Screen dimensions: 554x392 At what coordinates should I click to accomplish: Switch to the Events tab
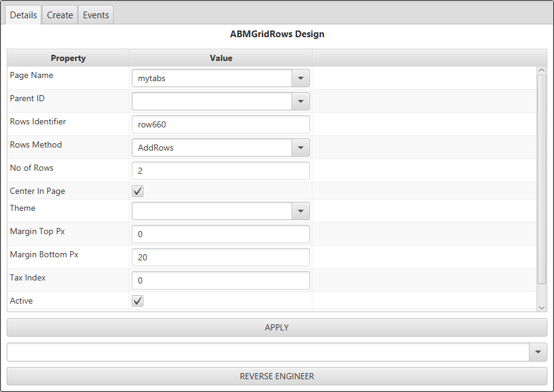click(96, 15)
